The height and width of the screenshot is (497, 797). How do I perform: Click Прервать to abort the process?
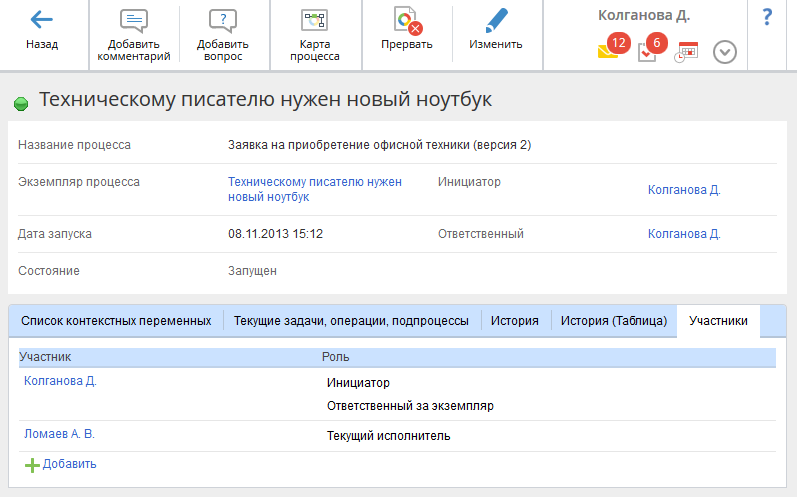pyautogui.click(x=406, y=22)
